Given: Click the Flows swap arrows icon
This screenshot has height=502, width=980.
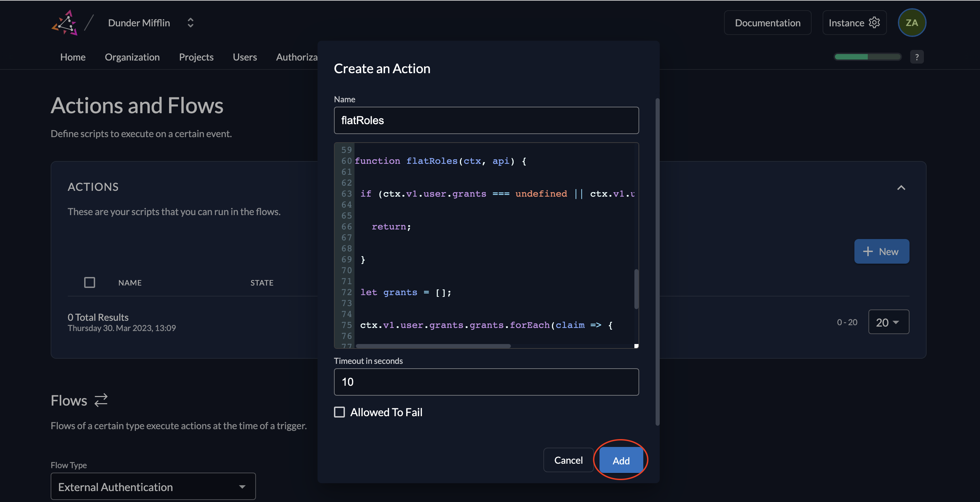Looking at the screenshot, I should click(x=101, y=400).
